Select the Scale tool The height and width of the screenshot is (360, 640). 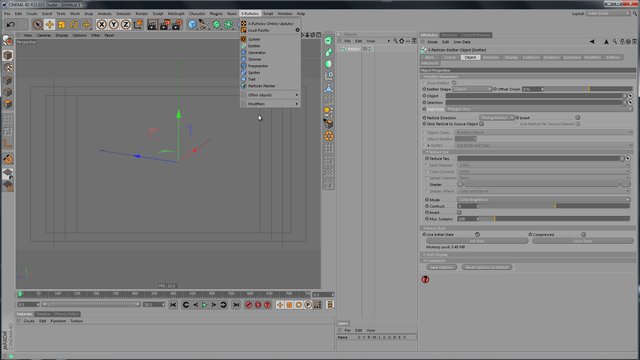coord(62,24)
